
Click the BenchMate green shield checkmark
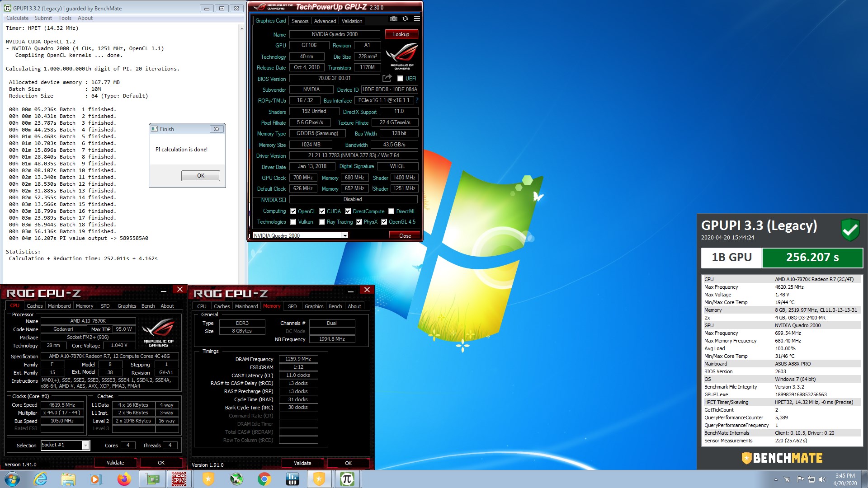click(850, 230)
